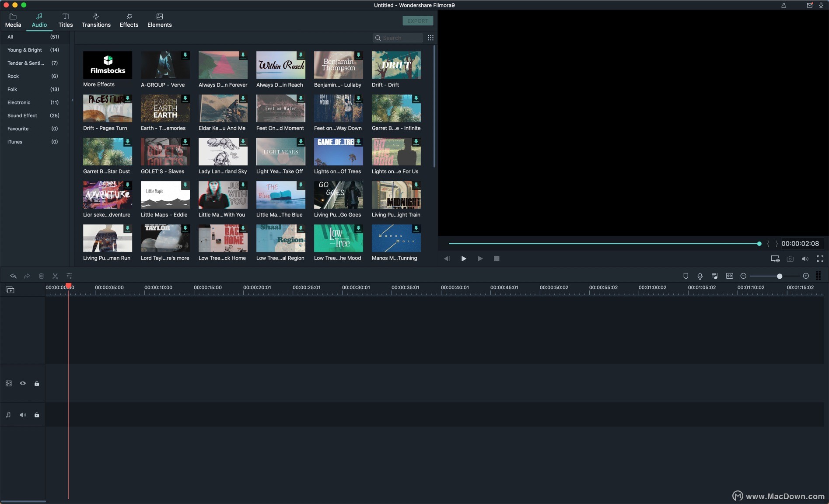Undo the last action
The width and height of the screenshot is (829, 504).
click(x=13, y=276)
